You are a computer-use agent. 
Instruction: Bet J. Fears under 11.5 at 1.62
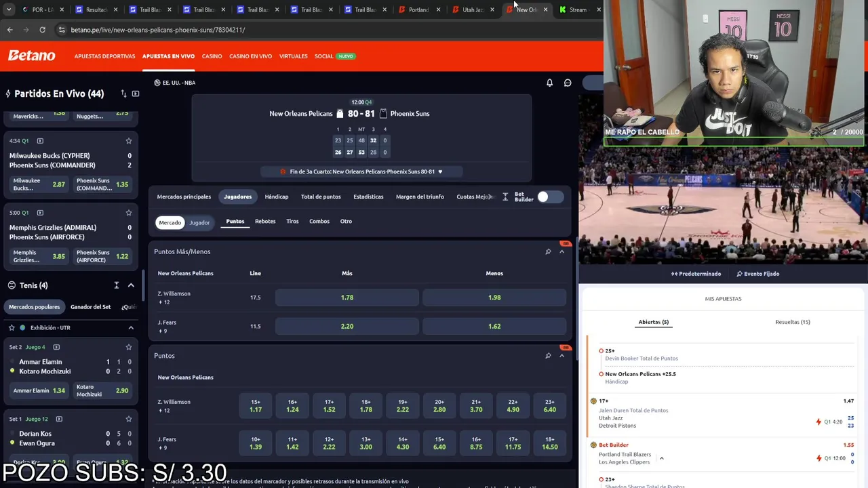coord(494,326)
